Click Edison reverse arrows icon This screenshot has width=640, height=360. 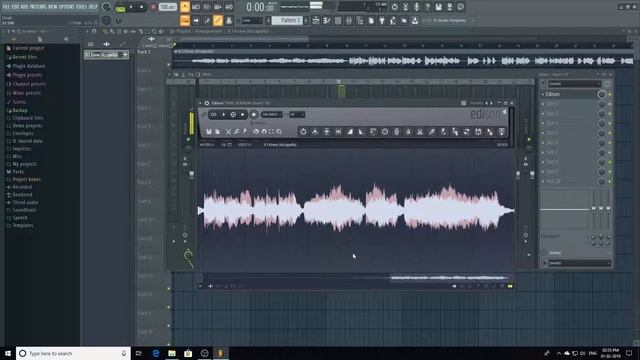pyautogui.click(x=467, y=132)
